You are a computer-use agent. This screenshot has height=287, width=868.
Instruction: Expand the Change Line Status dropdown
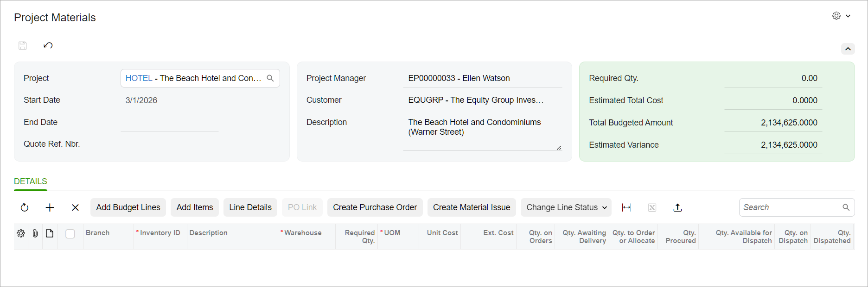(566, 207)
